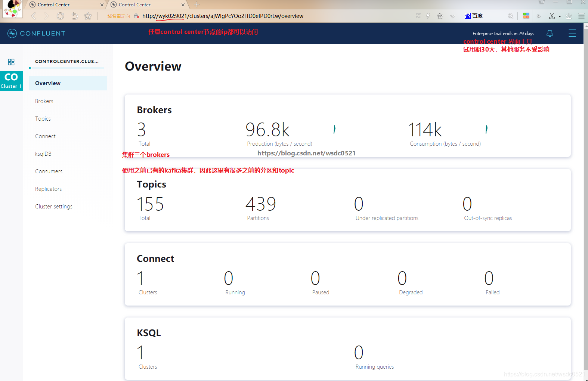
Task: Click the insecure lock icon in the address bar
Action: 136,16
